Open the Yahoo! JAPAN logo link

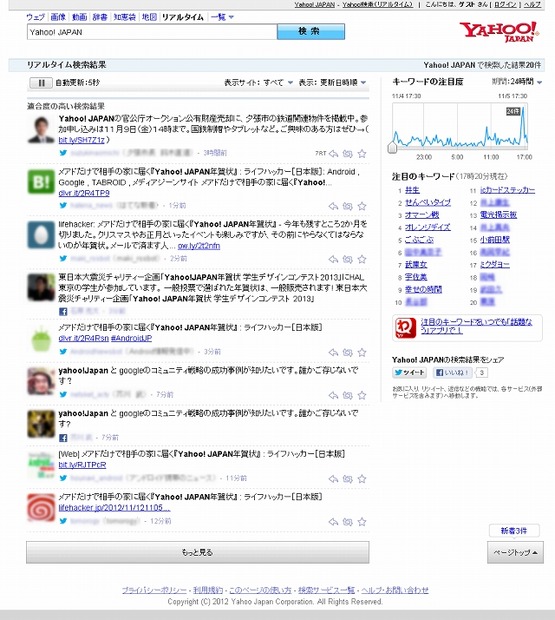click(499, 32)
